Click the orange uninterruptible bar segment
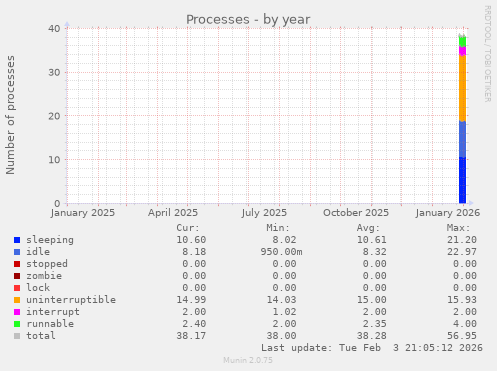Screen dimensions: 497x371 (462, 88)
